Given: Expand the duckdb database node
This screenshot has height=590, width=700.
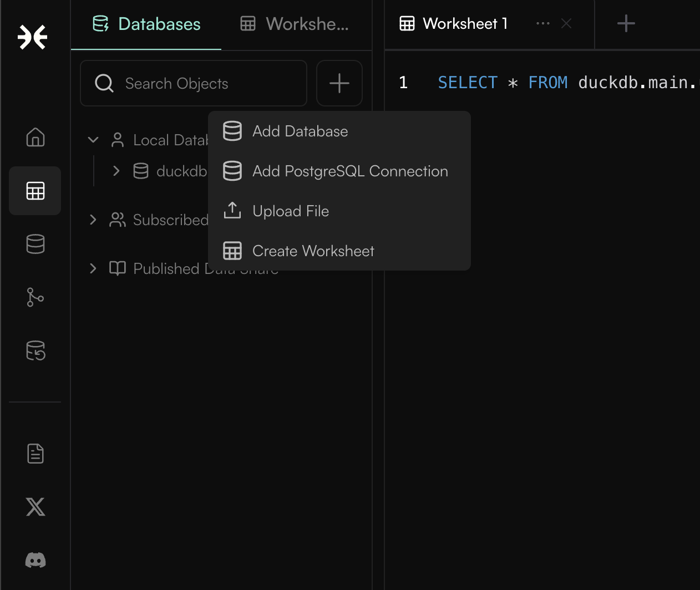Looking at the screenshot, I should click(116, 171).
